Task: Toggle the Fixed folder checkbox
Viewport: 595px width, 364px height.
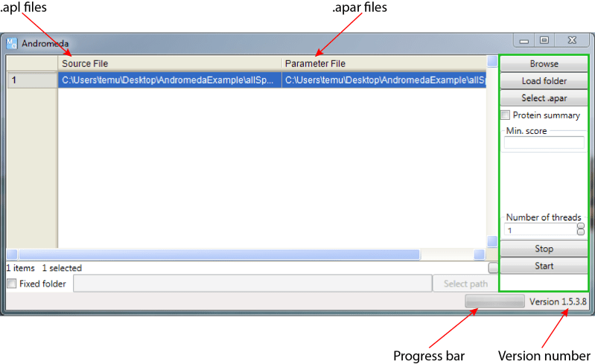Action: pyautogui.click(x=12, y=284)
